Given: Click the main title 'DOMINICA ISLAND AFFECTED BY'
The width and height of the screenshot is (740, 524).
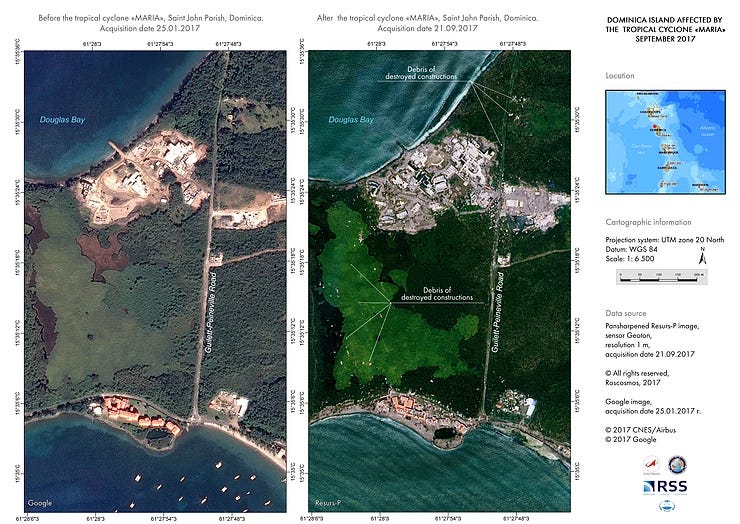Looking at the screenshot, I should 664,20.
